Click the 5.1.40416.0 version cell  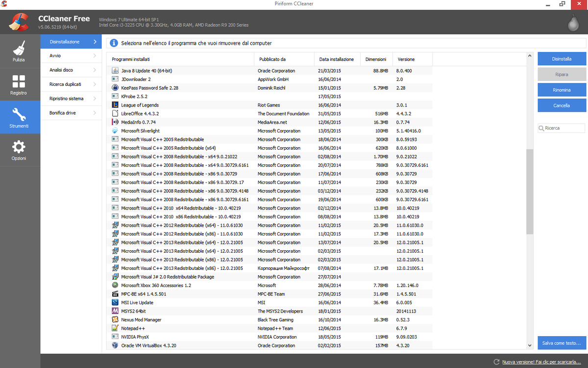(x=408, y=131)
